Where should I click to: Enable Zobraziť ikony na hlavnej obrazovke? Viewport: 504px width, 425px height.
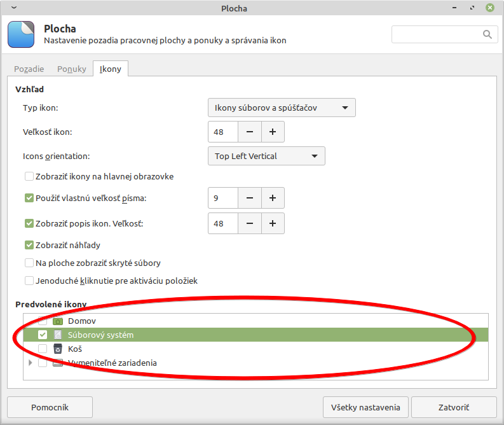29,176
